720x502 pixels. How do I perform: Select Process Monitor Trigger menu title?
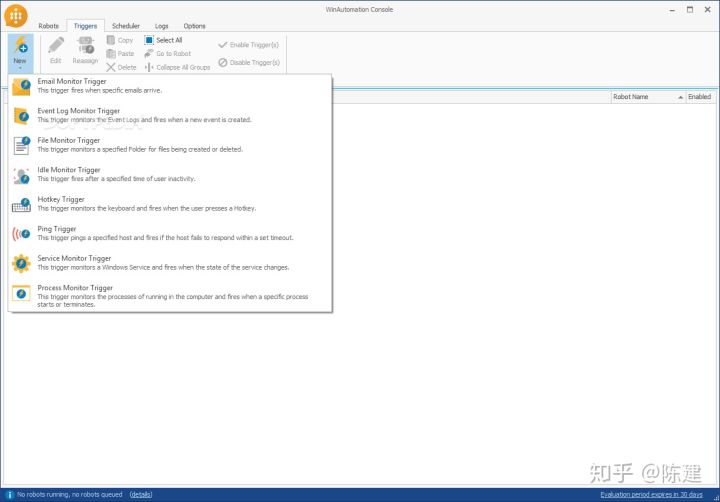click(x=75, y=288)
